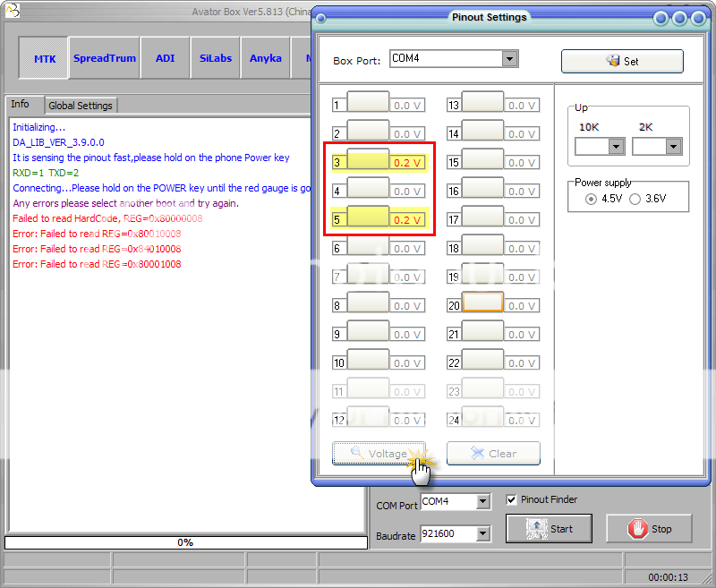Click pin 22 button
The height and width of the screenshot is (588, 716).
click(482, 359)
